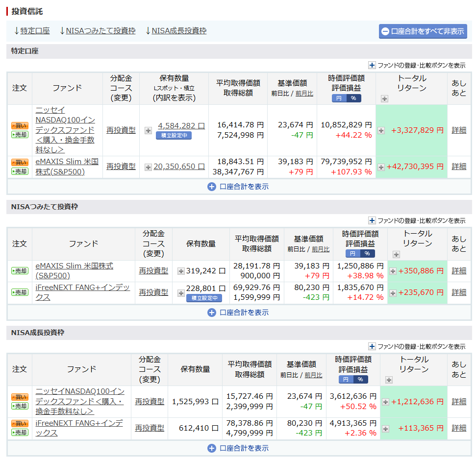Click 前月比 link in 特定口座 基準価額 header
Viewport: 476px width, 460px height.
tap(304, 94)
